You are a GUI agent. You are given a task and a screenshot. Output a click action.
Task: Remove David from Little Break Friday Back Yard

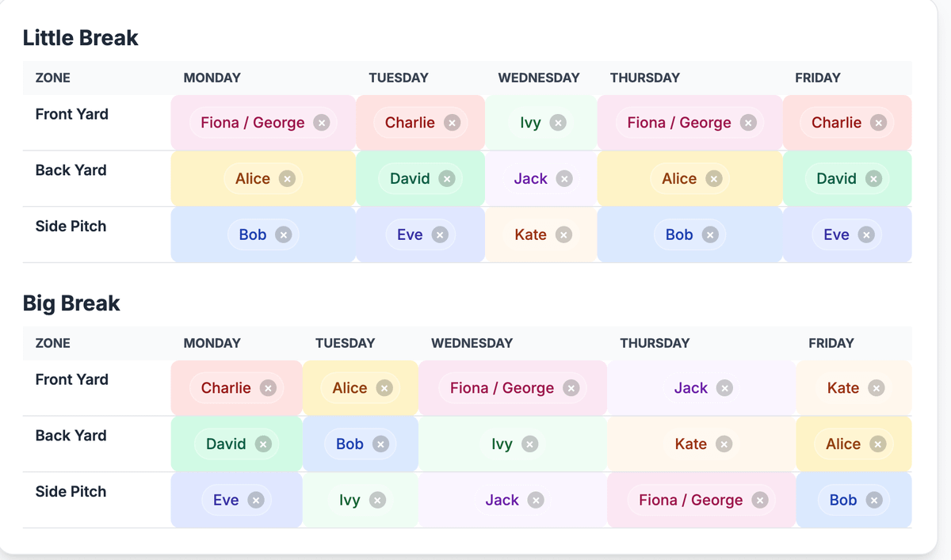coord(873,179)
